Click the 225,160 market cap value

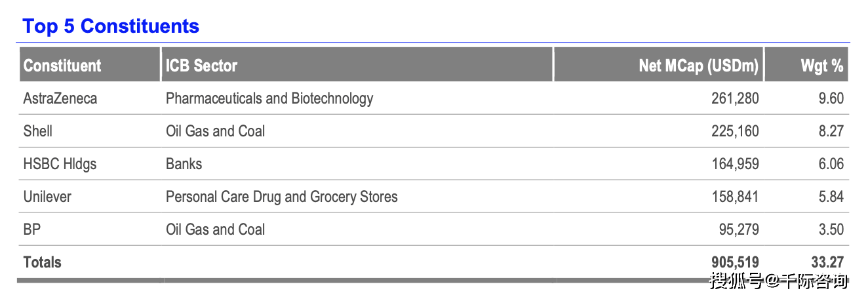tap(735, 131)
